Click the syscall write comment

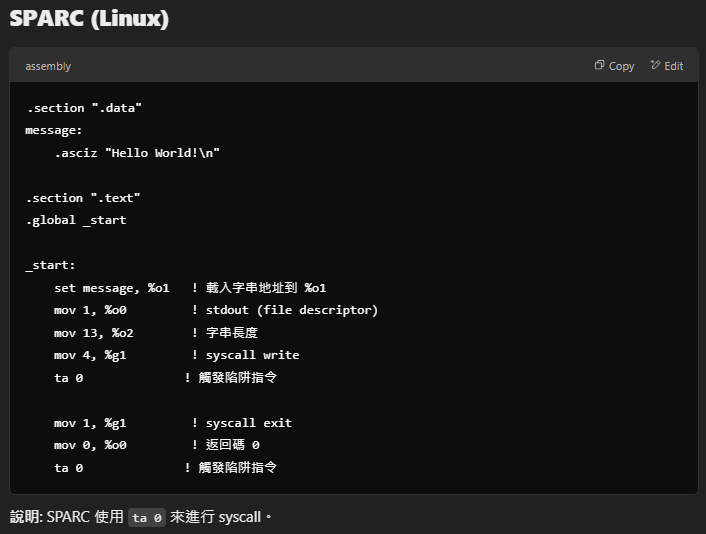coord(252,355)
